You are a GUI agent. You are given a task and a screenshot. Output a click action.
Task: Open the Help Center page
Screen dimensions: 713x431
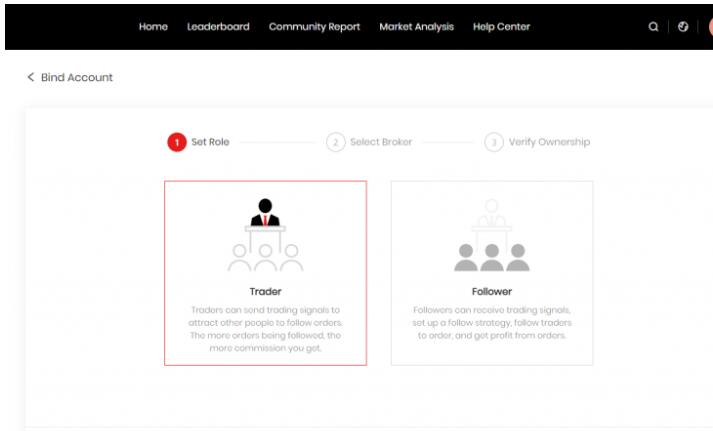click(501, 27)
